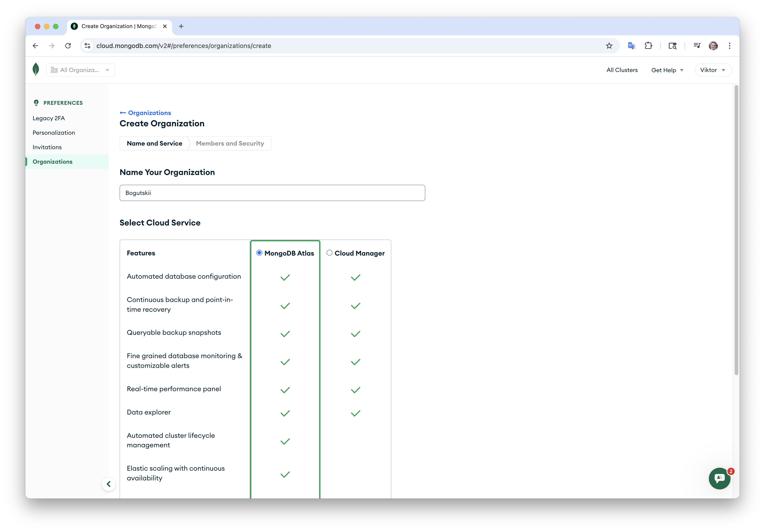Open Get Help dropdown menu
The width and height of the screenshot is (765, 532).
pos(667,70)
